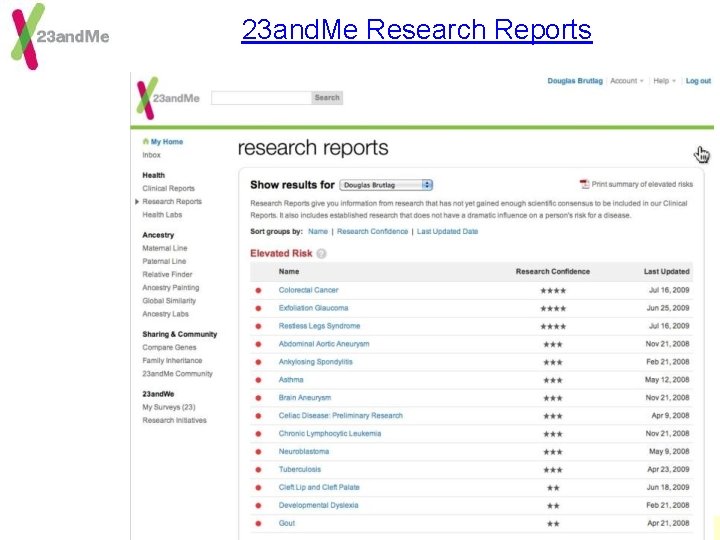Go to My Home in sidebar

167,142
